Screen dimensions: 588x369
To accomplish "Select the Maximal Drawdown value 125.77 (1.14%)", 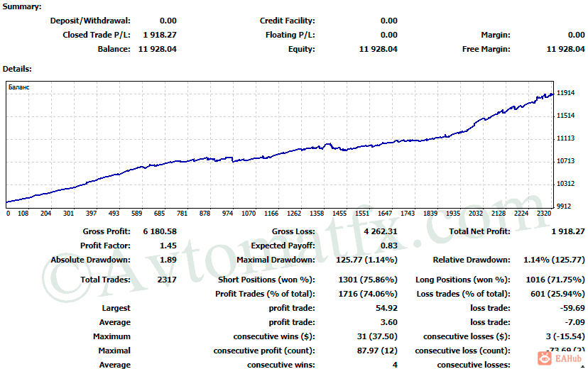I will (x=366, y=260).
